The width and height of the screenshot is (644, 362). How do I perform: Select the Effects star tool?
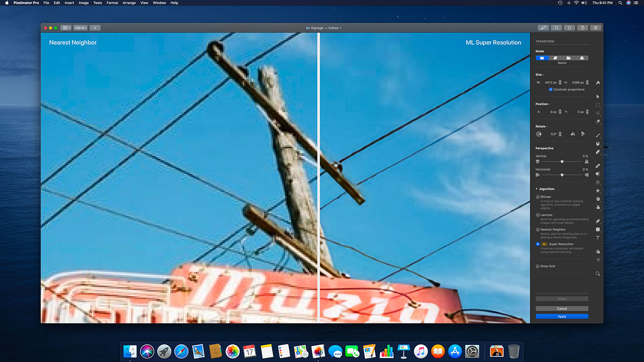[598, 260]
